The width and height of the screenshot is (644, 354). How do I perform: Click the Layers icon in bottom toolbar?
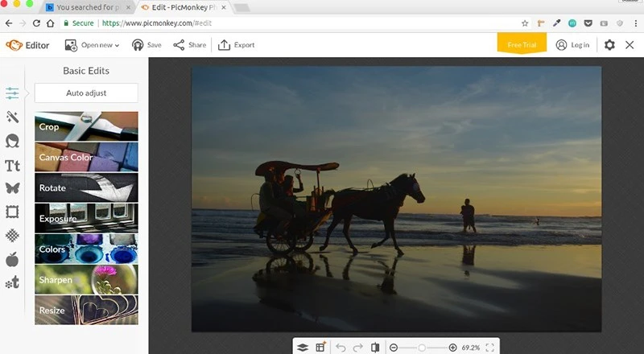coord(302,347)
